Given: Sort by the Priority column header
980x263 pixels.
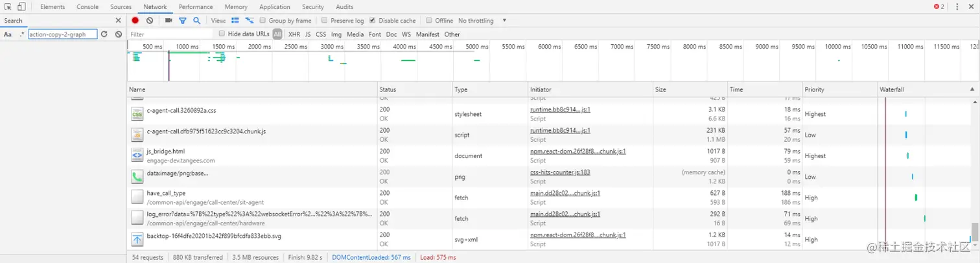Looking at the screenshot, I should (x=839, y=89).
